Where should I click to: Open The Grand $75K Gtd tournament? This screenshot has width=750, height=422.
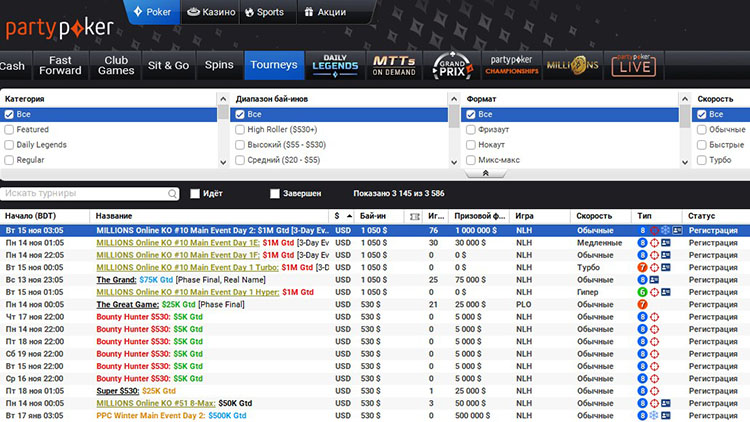pyautogui.click(x=116, y=280)
